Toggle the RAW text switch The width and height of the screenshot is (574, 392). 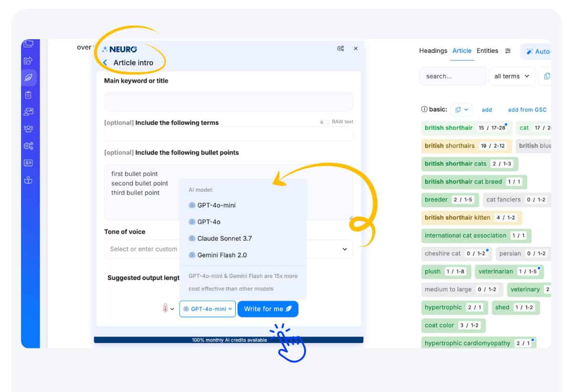(324, 122)
